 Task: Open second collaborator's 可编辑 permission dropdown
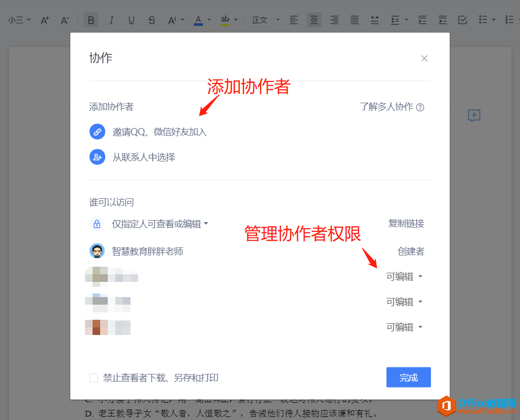(405, 302)
